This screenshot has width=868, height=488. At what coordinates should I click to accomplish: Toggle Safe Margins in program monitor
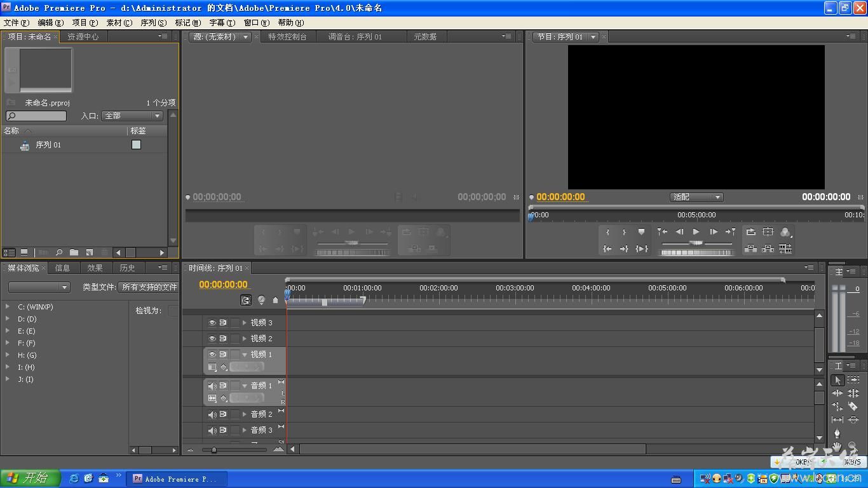click(768, 232)
